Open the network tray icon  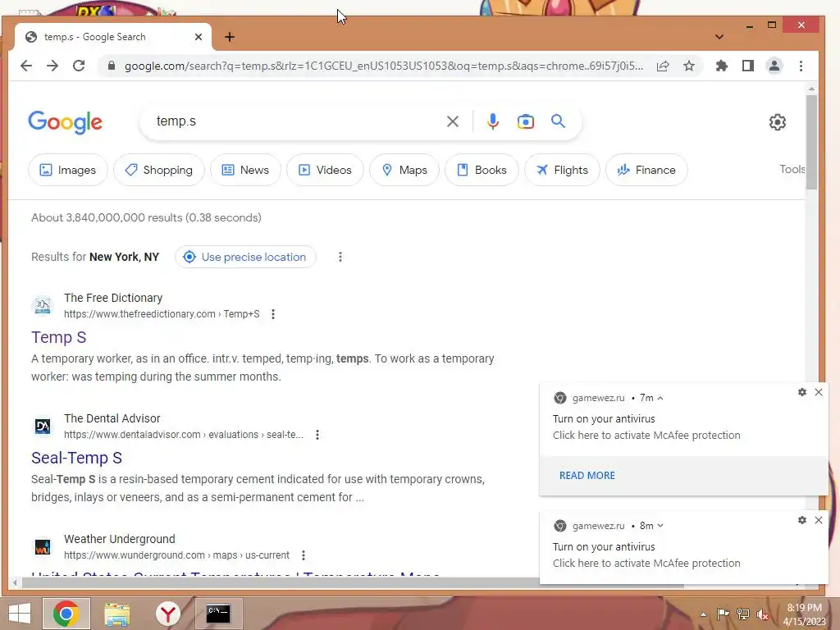743,614
